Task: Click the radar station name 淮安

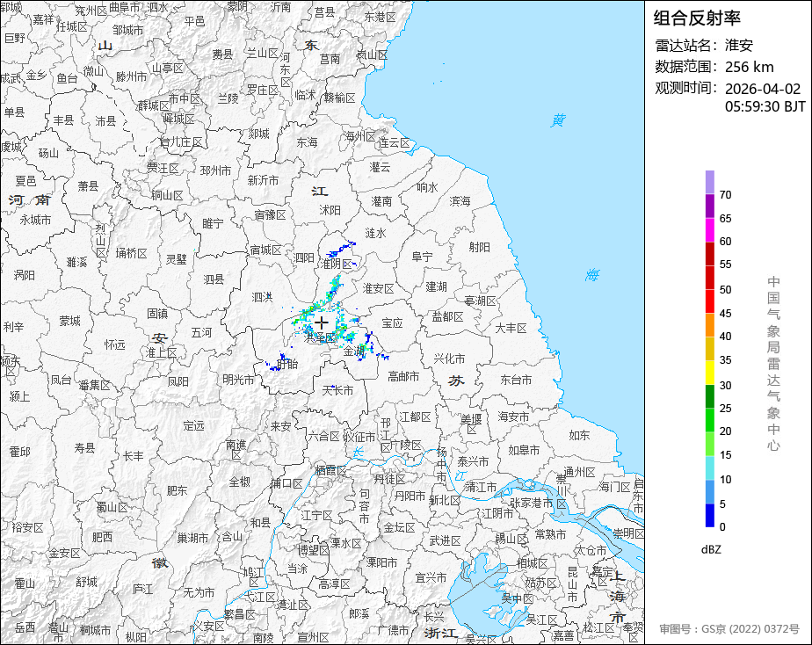Action: 738,46
